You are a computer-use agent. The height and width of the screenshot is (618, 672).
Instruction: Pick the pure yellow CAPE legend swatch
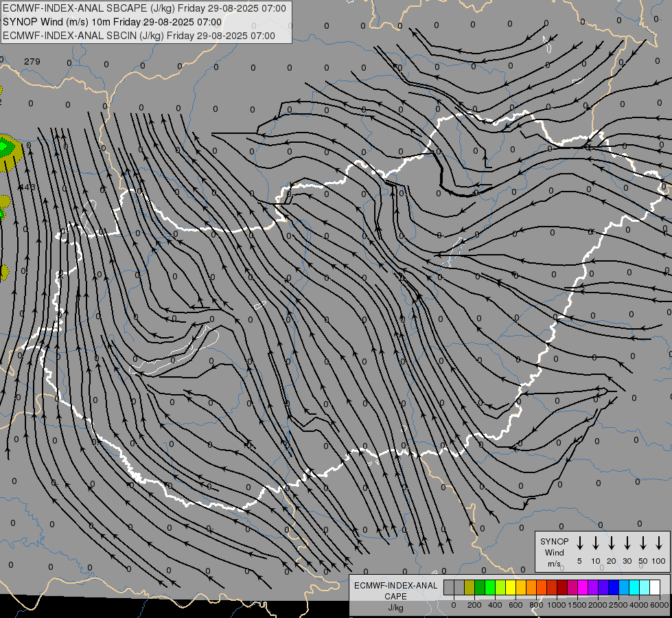pyautogui.click(x=511, y=587)
